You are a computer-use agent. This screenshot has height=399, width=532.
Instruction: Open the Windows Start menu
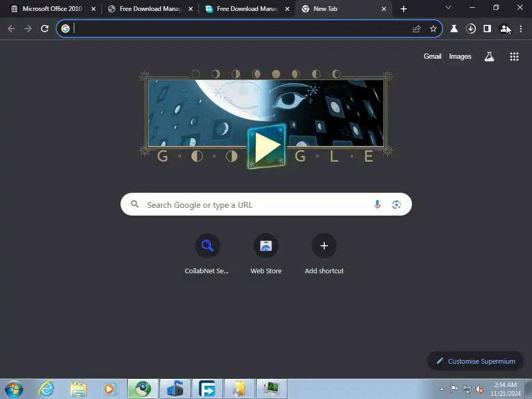14,389
